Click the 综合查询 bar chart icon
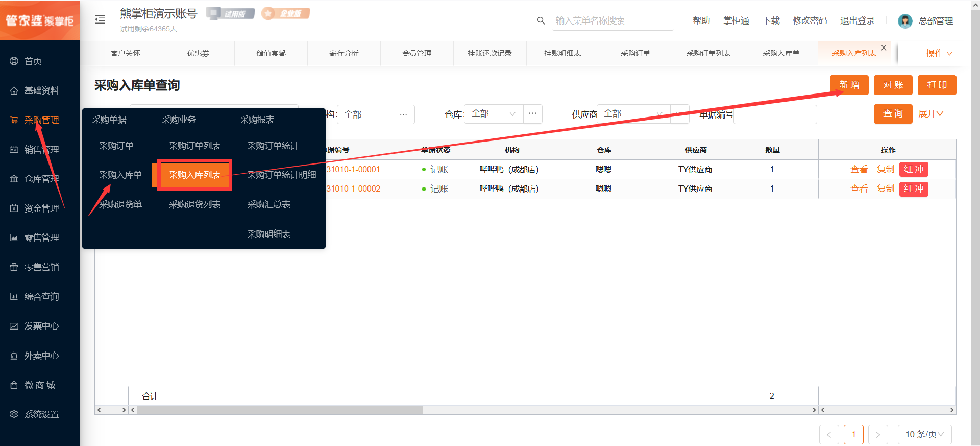The image size is (980, 446). [x=14, y=297]
